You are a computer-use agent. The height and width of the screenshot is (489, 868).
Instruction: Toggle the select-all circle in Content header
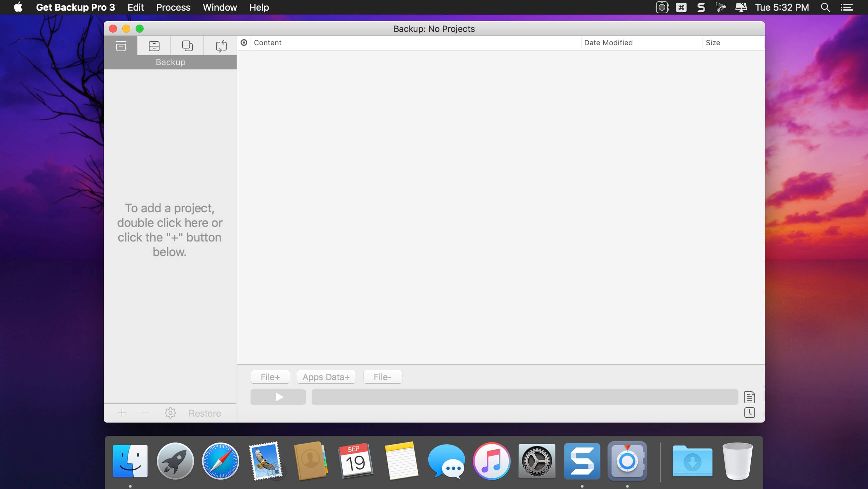[x=244, y=43]
